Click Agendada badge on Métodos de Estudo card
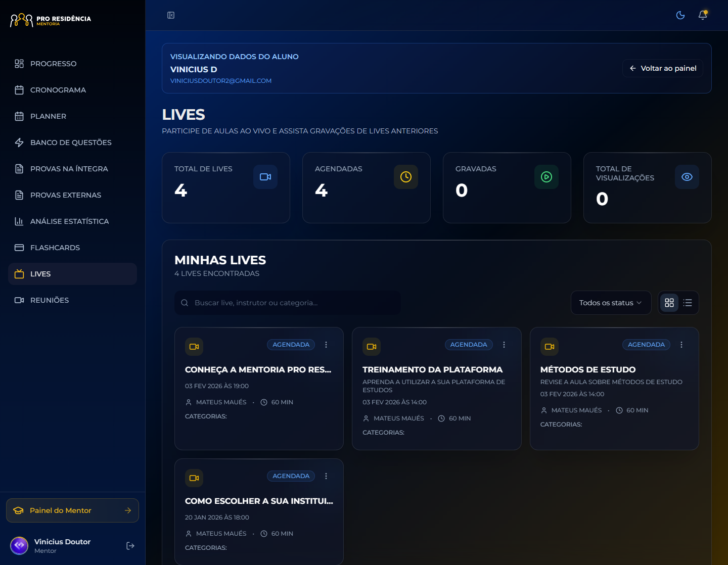The image size is (728, 565). (x=647, y=345)
